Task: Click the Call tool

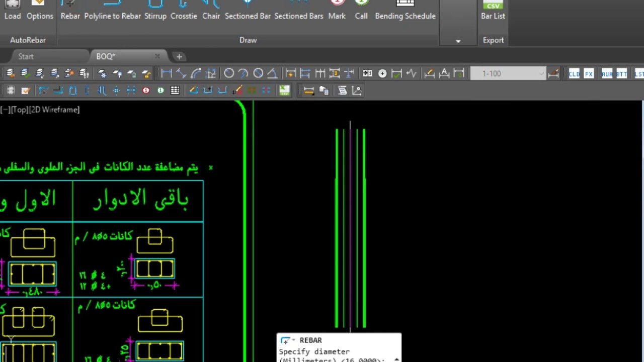Action: tap(361, 10)
